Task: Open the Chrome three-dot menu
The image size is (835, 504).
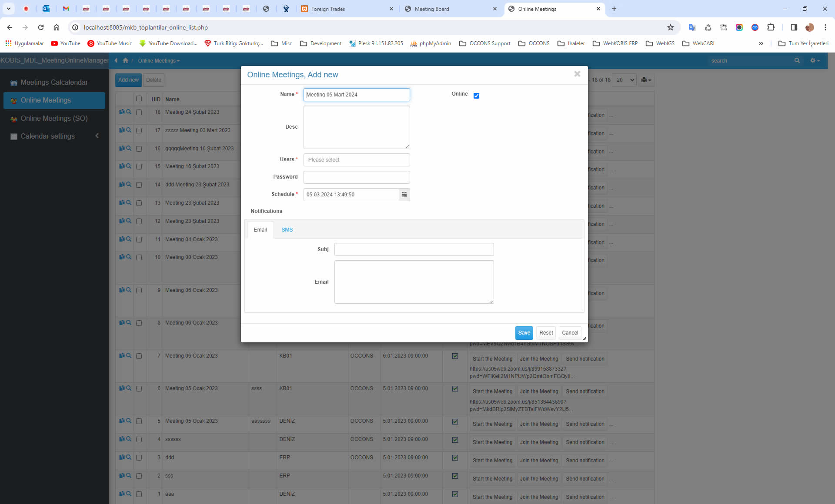Action: click(825, 27)
